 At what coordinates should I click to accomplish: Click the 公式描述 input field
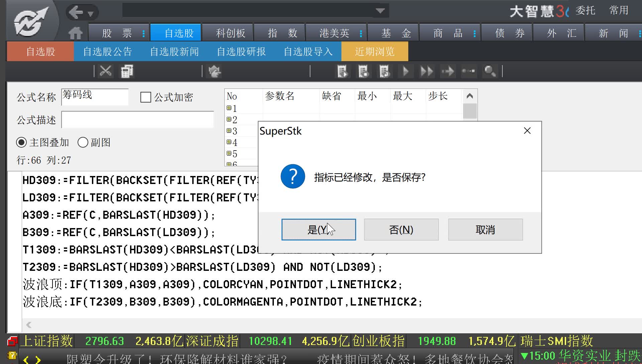[x=138, y=120]
